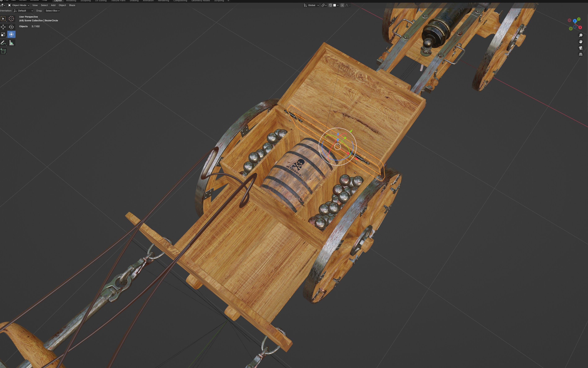
Task: Switch perspective/orthographic with grid icon
Action: [580, 54]
